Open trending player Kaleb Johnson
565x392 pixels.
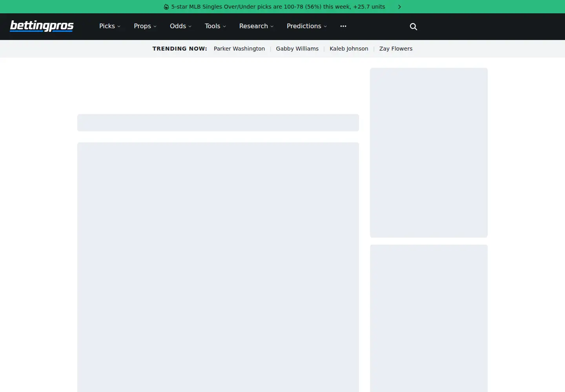pos(349,49)
